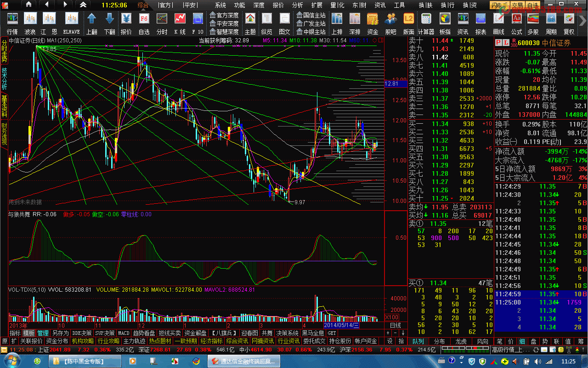Open the 股吧 stock forum icon
This screenshot has height=368, width=588.
(390, 19)
